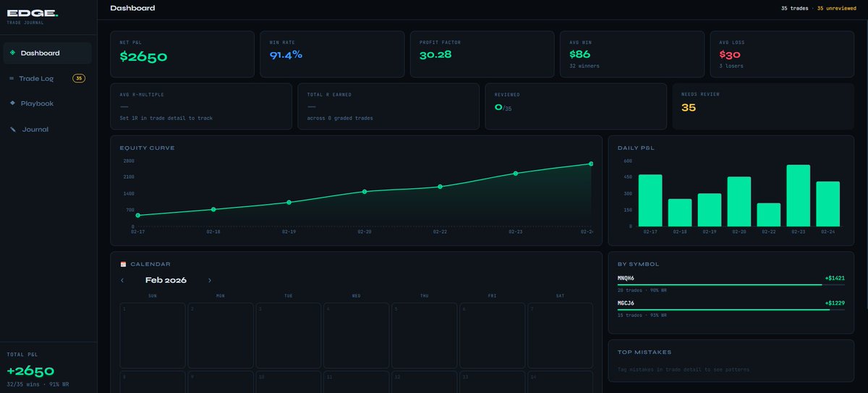Click the Avg R-Multiple card

(x=201, y=106)
